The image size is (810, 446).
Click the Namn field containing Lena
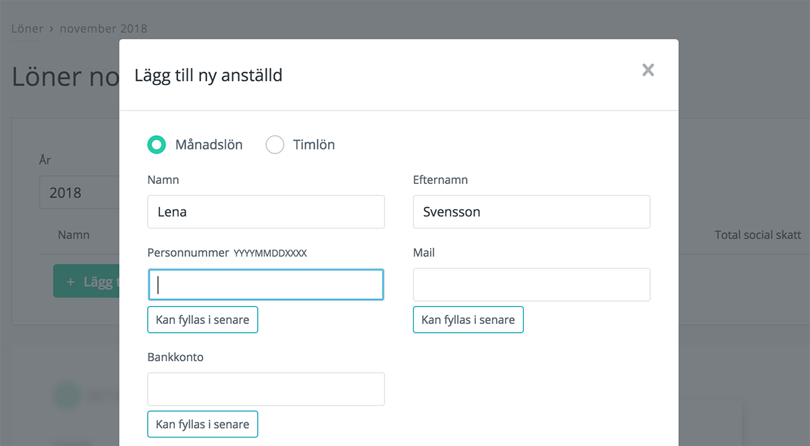click(266, 212)
